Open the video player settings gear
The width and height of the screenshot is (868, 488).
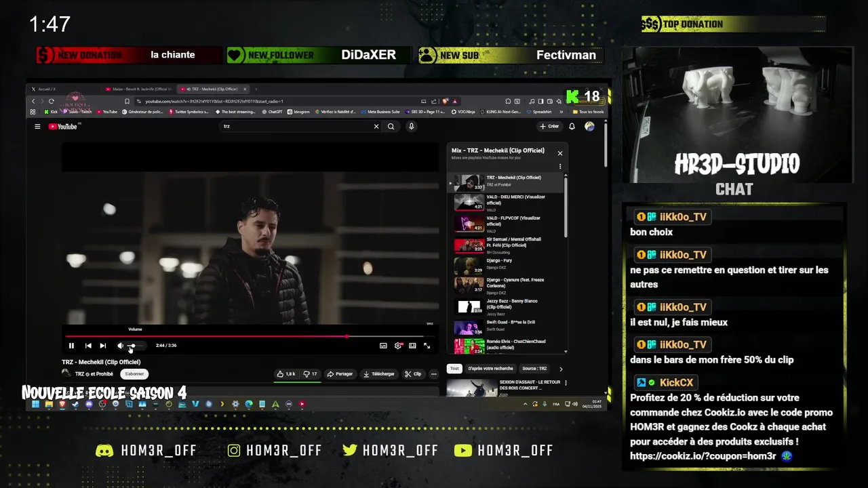(x=398, y=346)
